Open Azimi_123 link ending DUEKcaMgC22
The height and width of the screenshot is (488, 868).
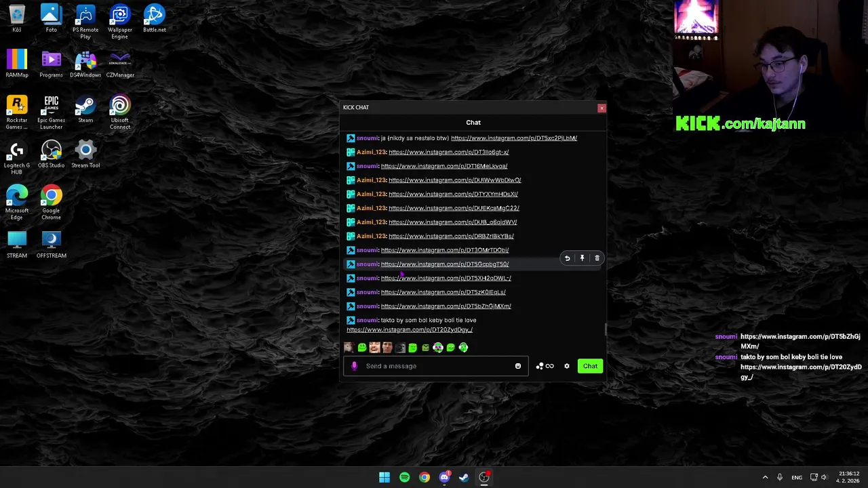click(x=454, y=208)
